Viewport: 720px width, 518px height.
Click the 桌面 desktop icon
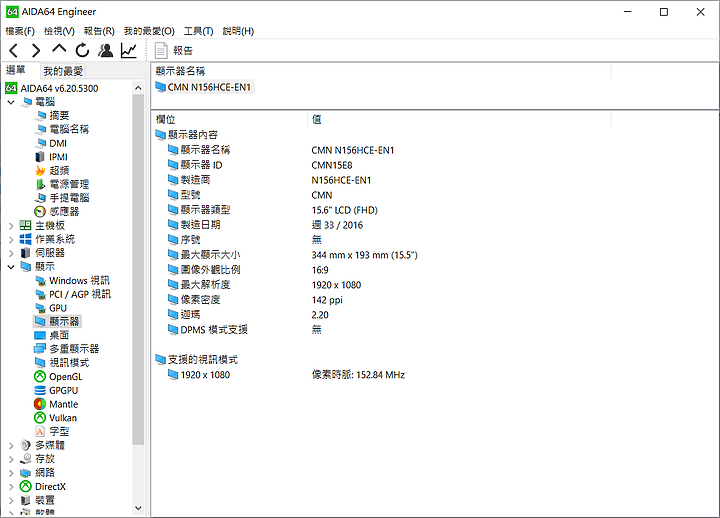tap(40, 336)
